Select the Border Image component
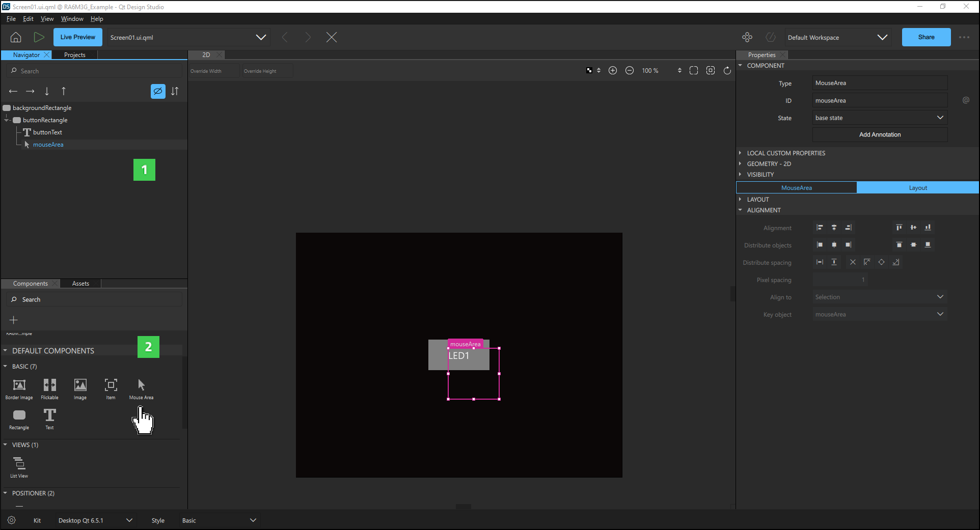Image resolution: width=980 pixels, height=530 pixels. tap(19, 385)
